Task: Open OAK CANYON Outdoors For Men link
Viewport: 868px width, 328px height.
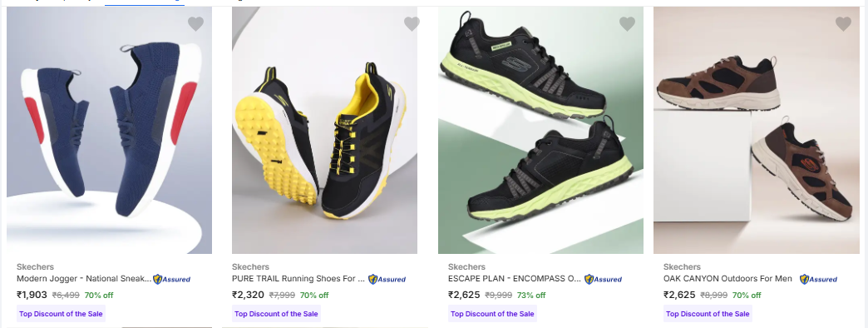Action: pyautogui.click(x=728, y=279)
